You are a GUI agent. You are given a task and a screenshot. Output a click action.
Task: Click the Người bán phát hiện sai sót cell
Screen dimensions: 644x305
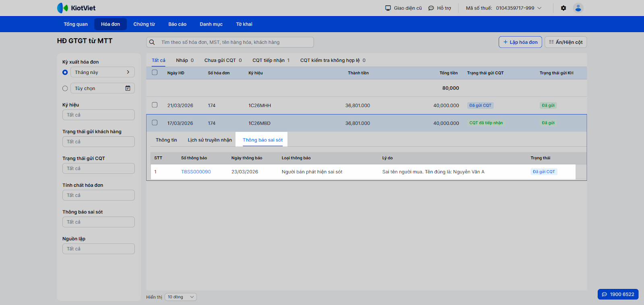312,172
